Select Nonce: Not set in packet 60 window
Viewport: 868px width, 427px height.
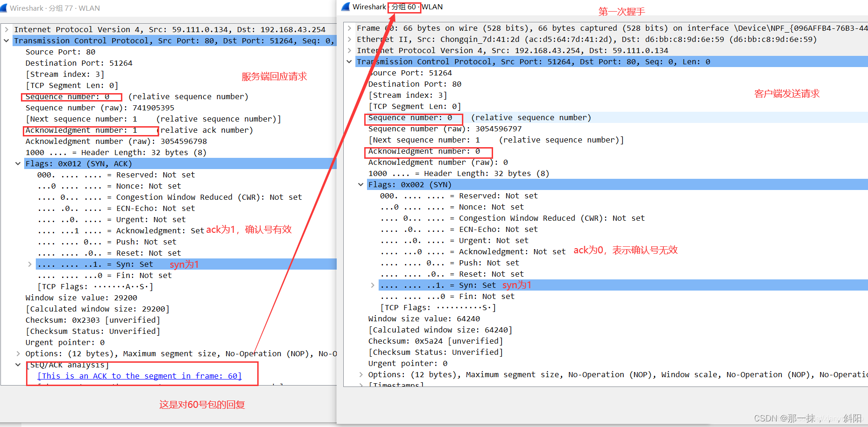(452, 207)
